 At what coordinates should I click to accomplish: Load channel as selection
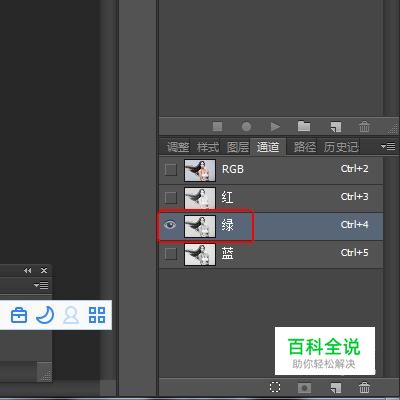[275, 387]
